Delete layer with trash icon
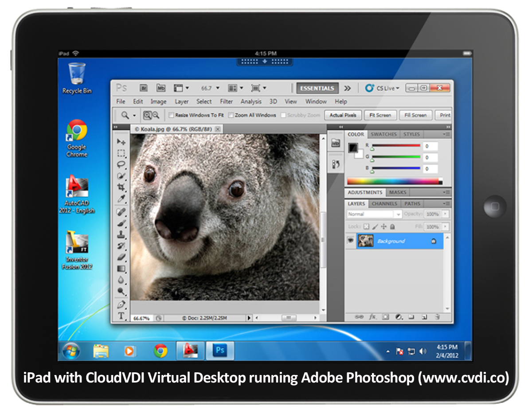The height and width of the screenshot is (414, 532). (x=437, y=317)
